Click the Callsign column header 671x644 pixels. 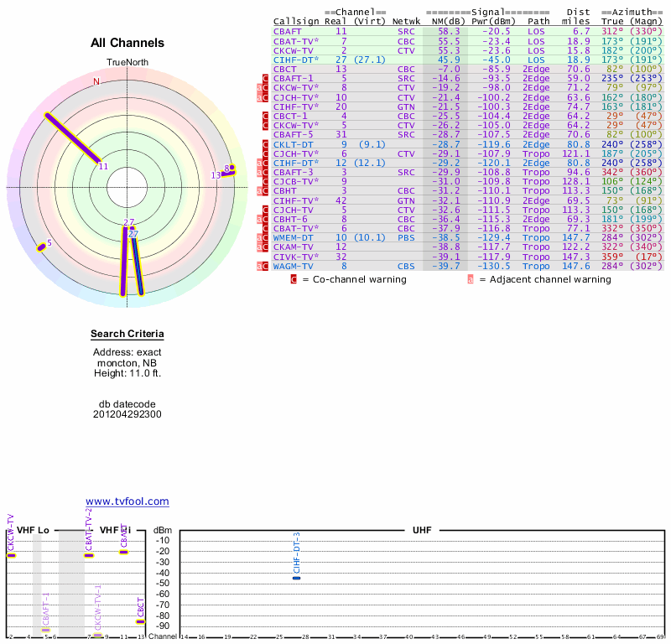[297, 21]
